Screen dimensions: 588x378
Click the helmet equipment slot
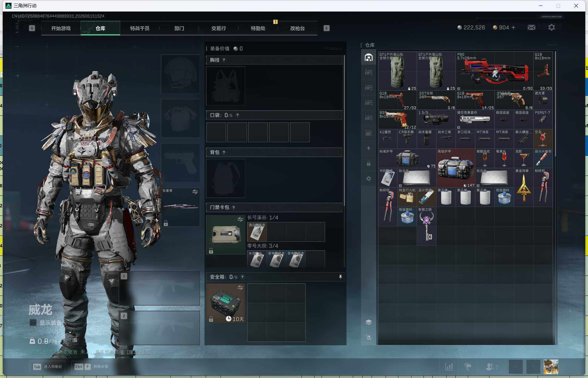(180, 74)
